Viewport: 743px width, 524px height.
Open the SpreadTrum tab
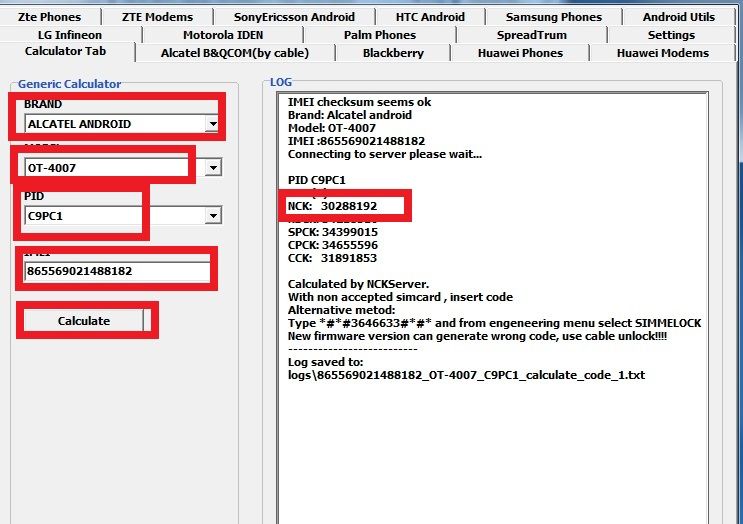click(531, 35)
